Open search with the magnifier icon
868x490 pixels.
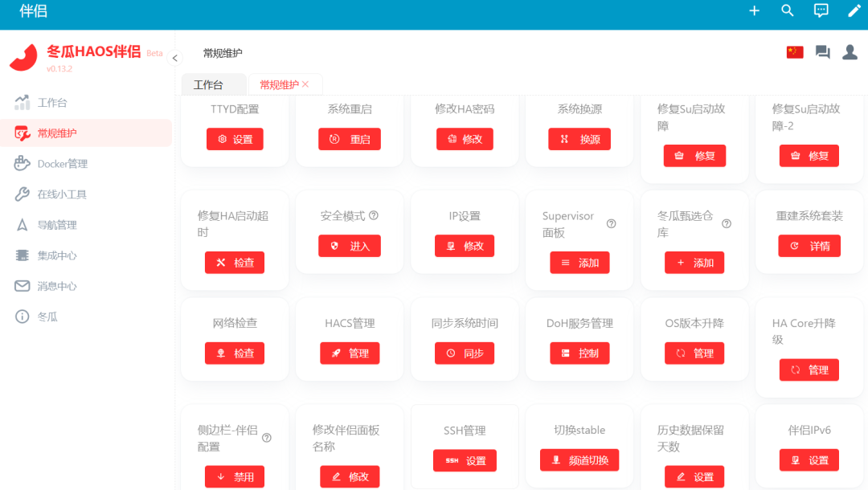click(788, 10)
